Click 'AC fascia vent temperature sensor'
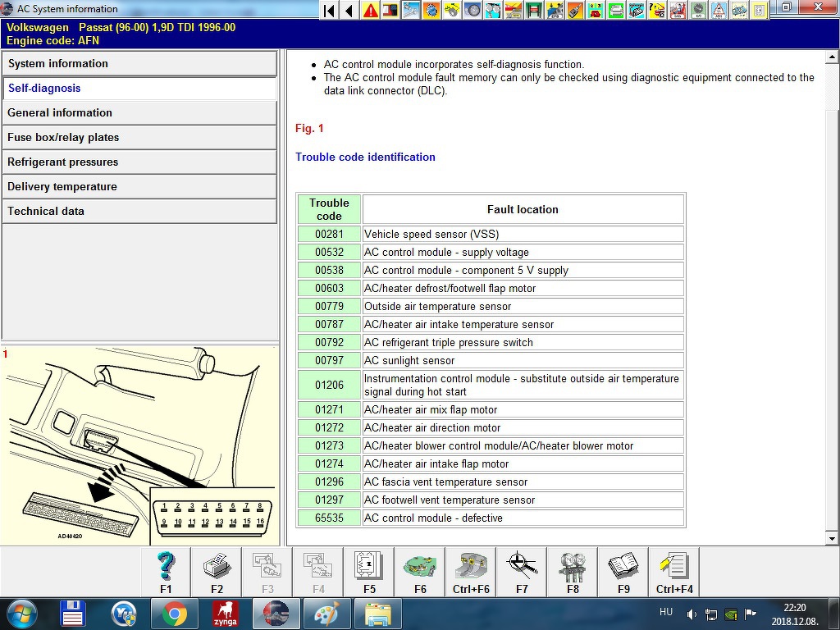 click(x=523, y=482)
